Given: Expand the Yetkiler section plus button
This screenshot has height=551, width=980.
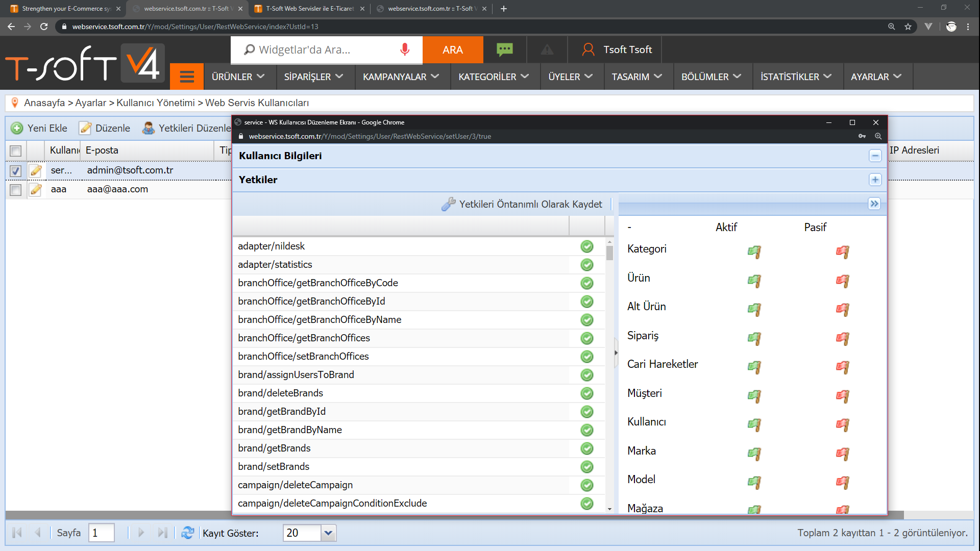Looking at the screenshot, I should [x=875, y=180].
